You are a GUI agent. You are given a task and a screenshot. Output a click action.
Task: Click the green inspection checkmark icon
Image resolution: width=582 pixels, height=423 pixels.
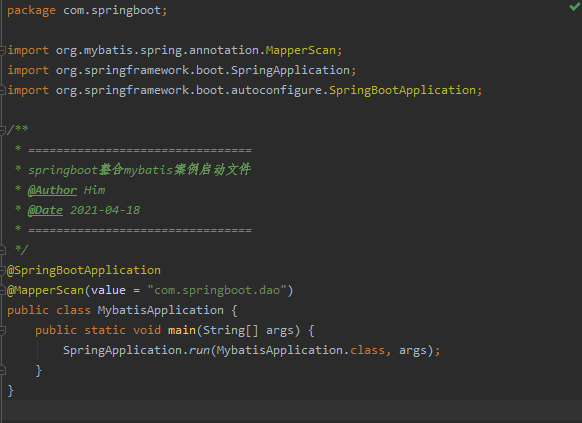(575, 6)
